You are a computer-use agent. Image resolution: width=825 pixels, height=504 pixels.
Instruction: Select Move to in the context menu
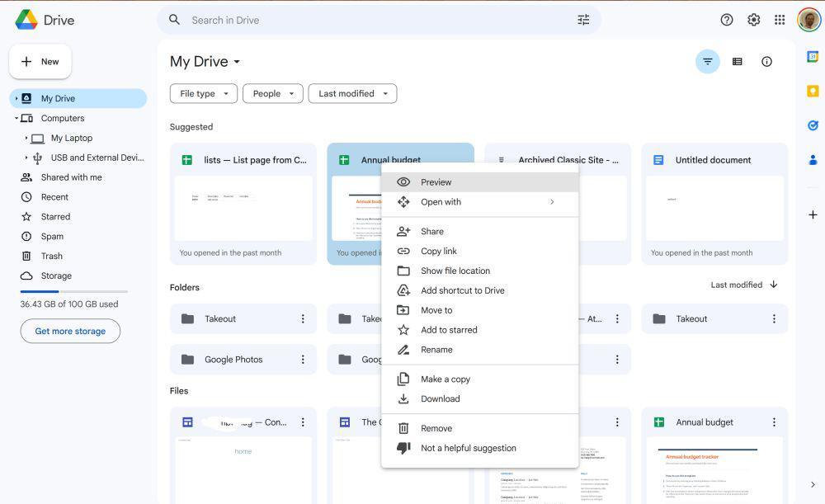480,310
